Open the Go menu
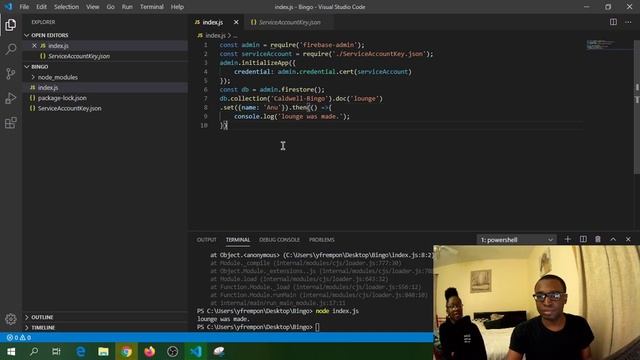The height and width of the screenshot is (360, 640). (x=111, y=7)
